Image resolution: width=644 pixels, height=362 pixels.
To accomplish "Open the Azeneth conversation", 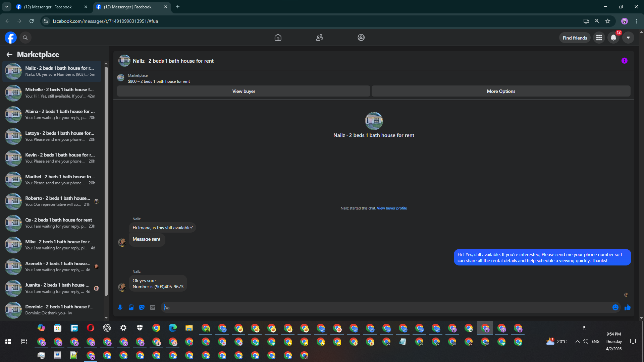I will (52, 267).
